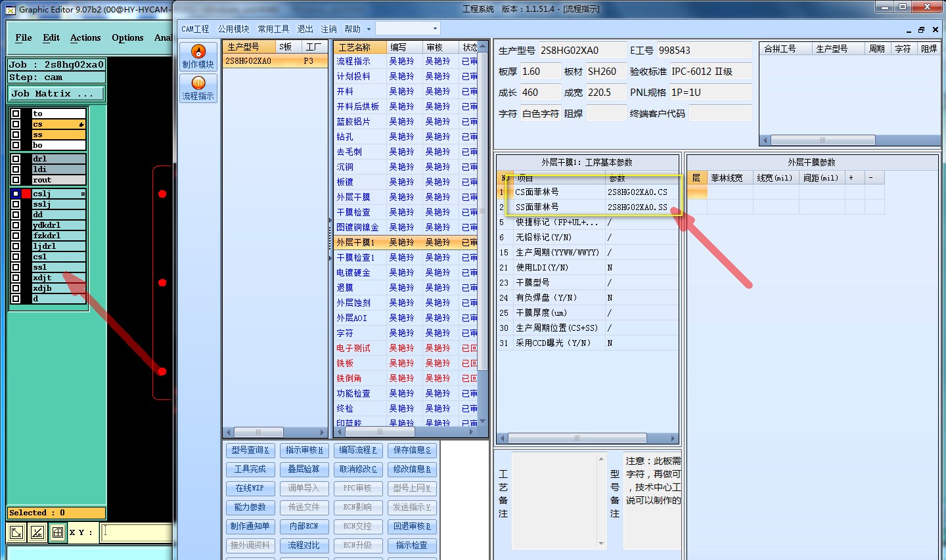Open the CAM工程 menu
Image resolution: width=946 pixels, height=560 pixels.
(195, 29)
